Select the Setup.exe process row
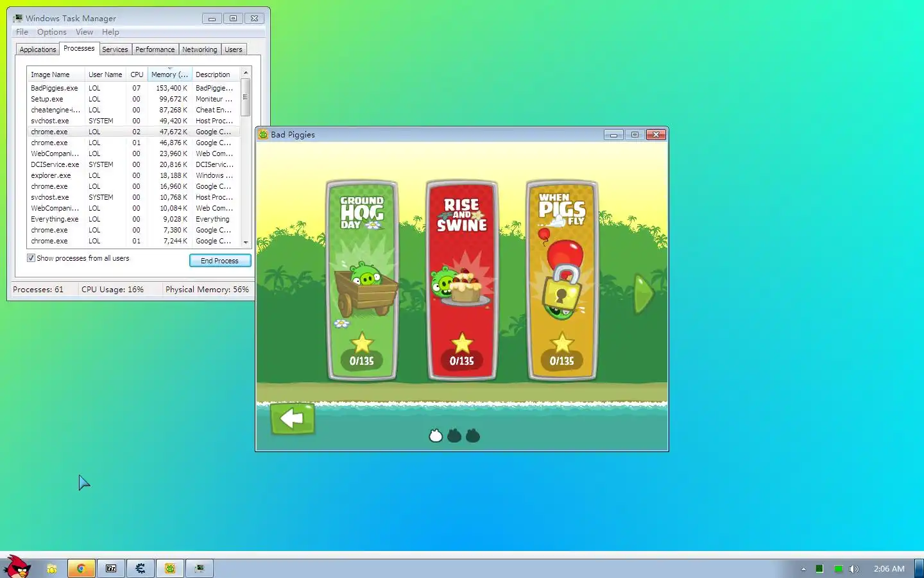 click(x=133, y=99)
